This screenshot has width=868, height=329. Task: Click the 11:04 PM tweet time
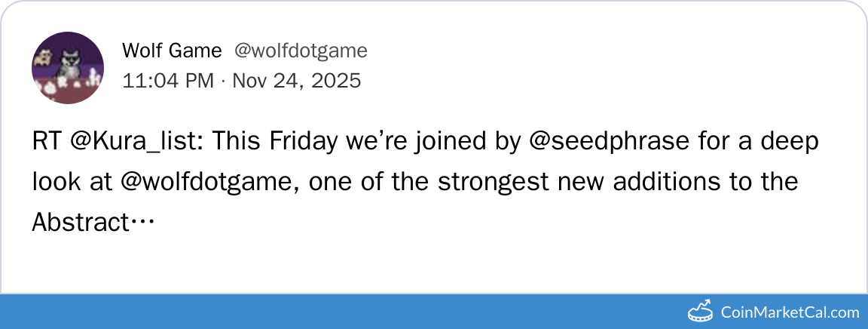pos(168,80)
